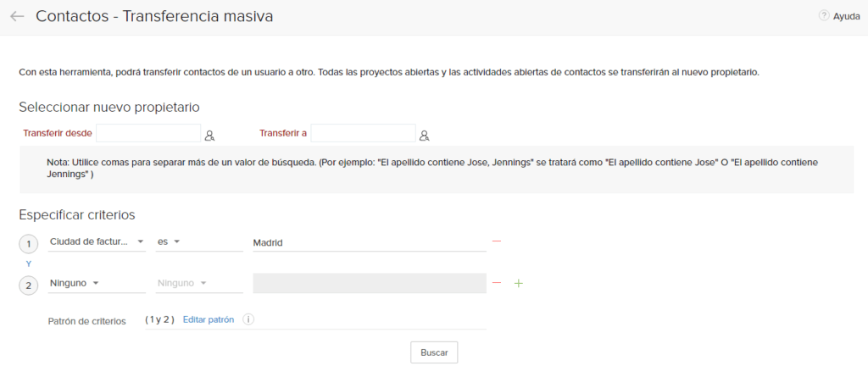Click the '( 1 y 2 )' pattern text

tap(159, 319)
